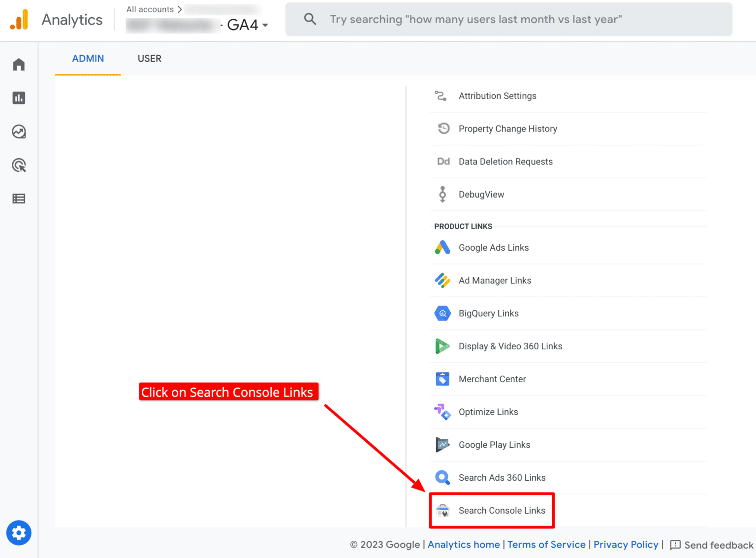Open Advertising via the sidebar icon

click(19, 165)
